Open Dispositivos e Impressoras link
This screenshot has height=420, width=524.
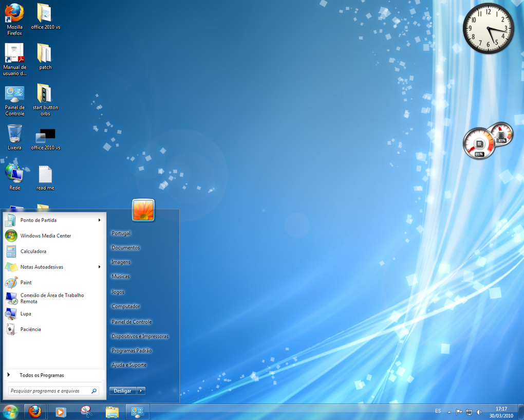[x=140, y=336]
